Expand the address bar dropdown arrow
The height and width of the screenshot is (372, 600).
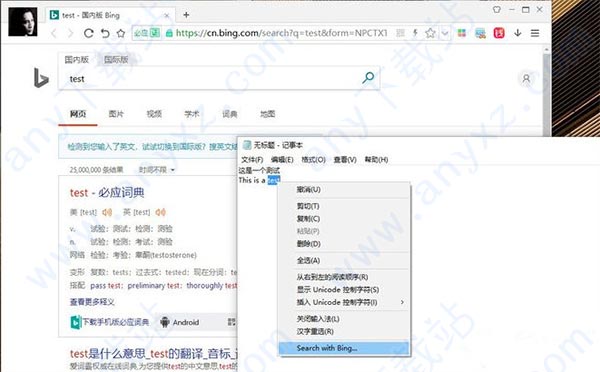[x=445, y=33]
